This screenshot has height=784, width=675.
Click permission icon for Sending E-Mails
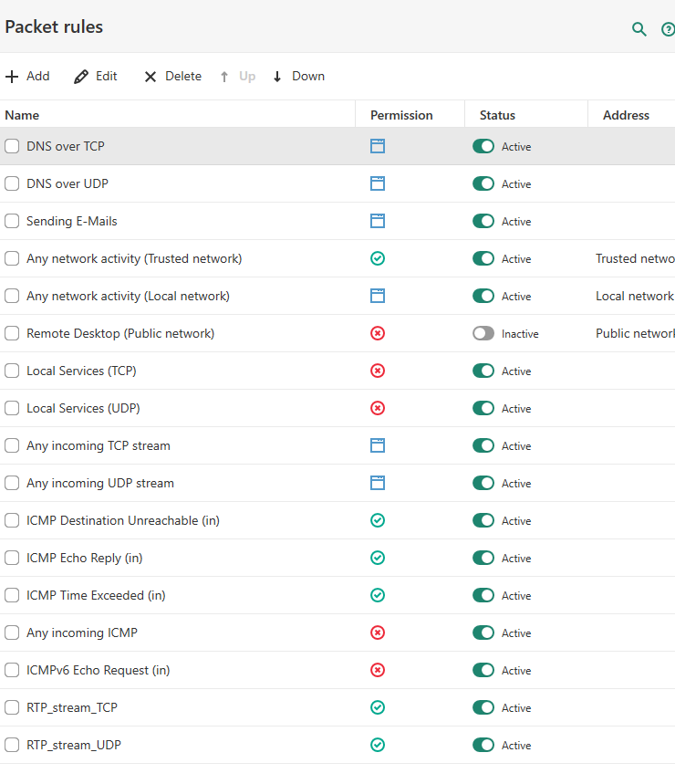click(x=378, y=221)
